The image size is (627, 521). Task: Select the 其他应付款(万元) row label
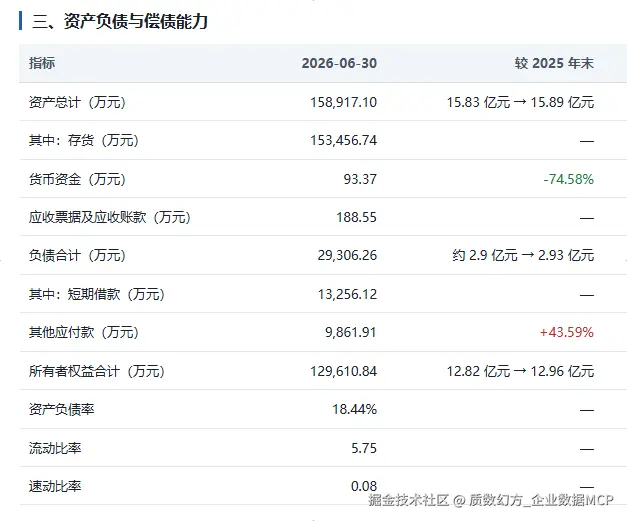[84, 332]
